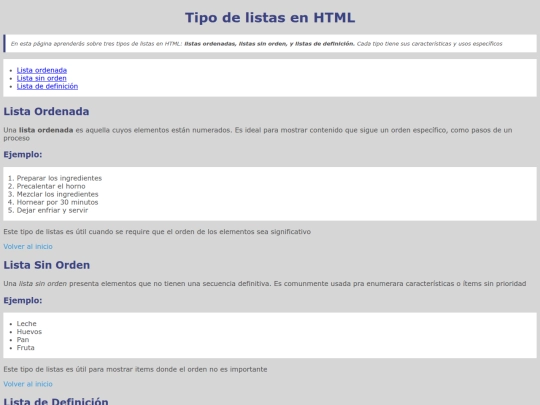Open the 'Lista de definición' link
540x405 pixels.
[x=47, y=86]
